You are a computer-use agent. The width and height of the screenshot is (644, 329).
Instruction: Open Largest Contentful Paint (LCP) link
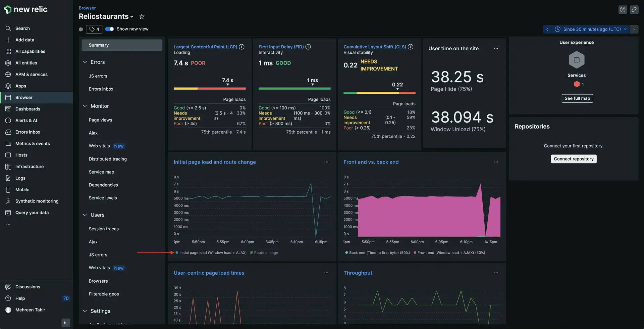pyautogui.click(x=205, y=47)
